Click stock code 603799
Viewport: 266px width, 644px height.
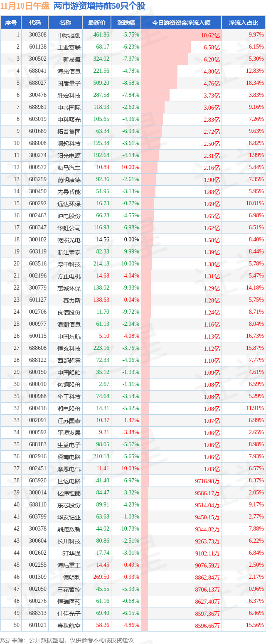pos(38,517)
